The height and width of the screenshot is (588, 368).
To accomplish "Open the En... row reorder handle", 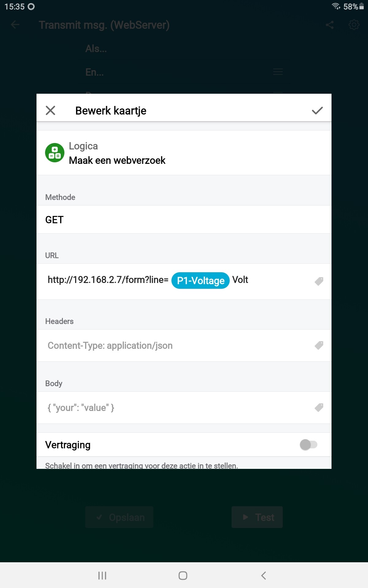I will point(278,72).
